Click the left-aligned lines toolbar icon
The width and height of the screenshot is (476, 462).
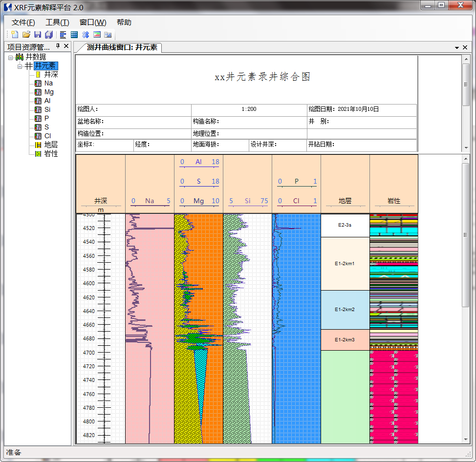[63, 35]
